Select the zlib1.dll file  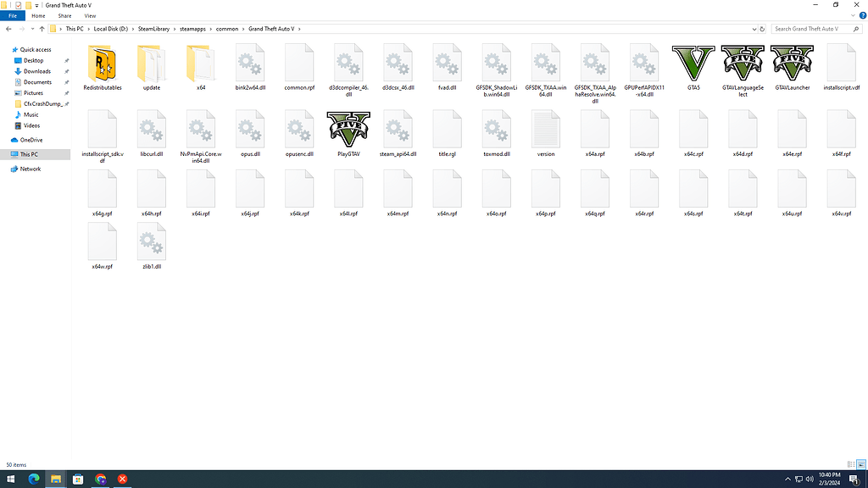pos(152,246)
